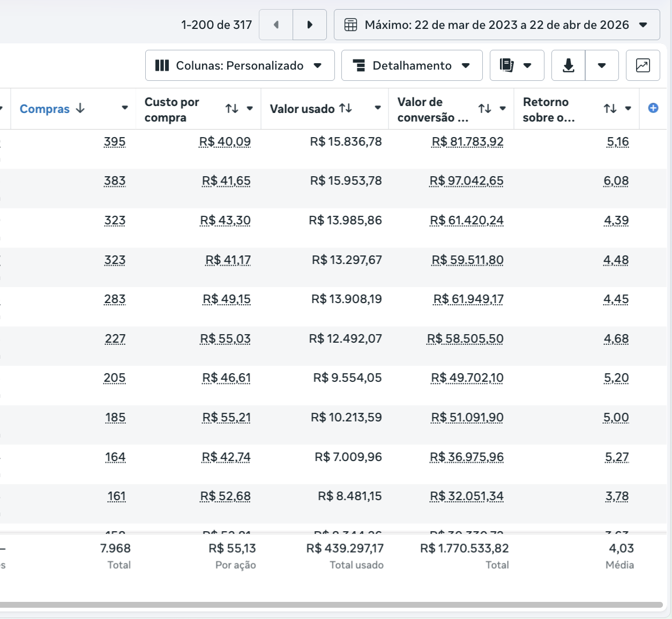Viewport: 672px width, 619px height.
Task: Click the download export icon
Action: (569, 65)
